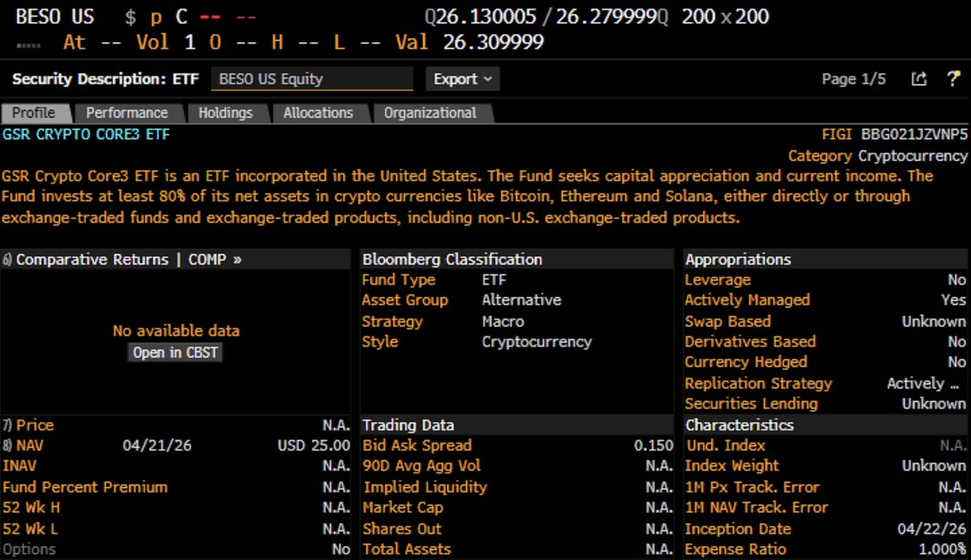This screenshot has width=971, height=560.
Task: Click the Page 1/5 indicator
Action: [854, 78]
